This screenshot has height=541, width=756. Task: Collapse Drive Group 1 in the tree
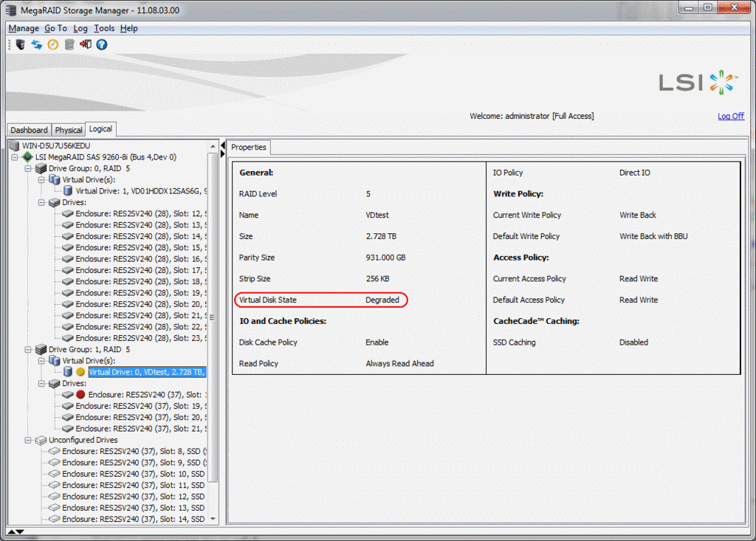click(28, 350)
